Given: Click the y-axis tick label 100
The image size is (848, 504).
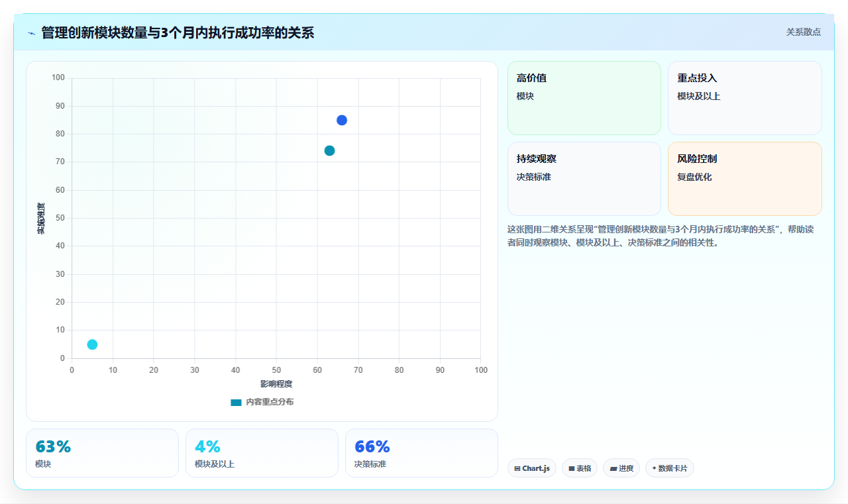Looking at the screenshot, I should pos(58,78).
